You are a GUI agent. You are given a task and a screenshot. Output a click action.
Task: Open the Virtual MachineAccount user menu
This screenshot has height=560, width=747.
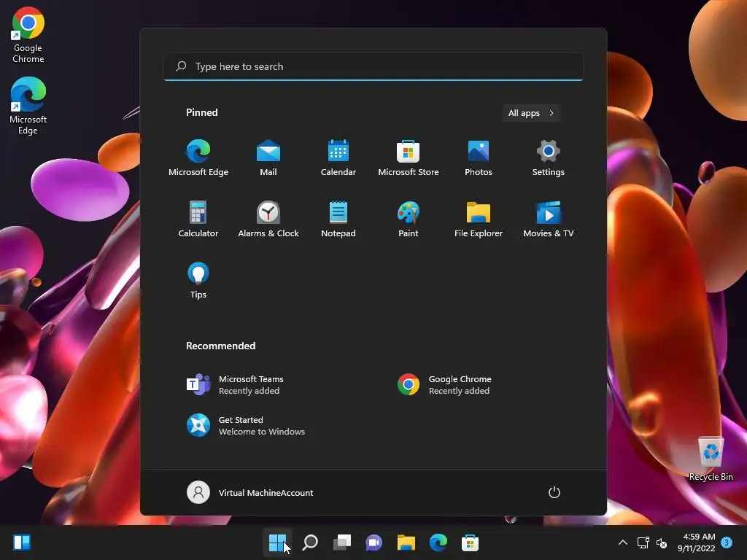point(250,492)
